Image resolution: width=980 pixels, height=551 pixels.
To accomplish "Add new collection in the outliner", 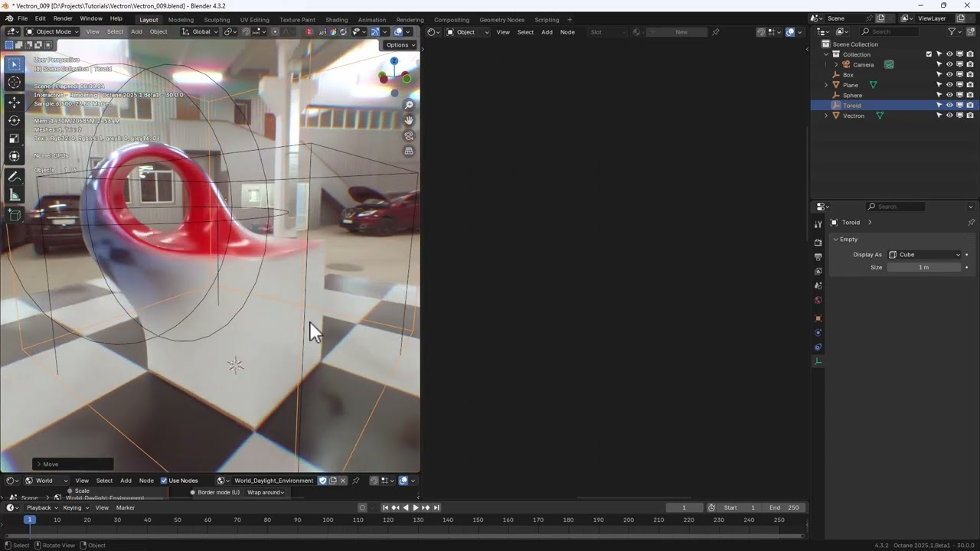I will click(971, 31).
